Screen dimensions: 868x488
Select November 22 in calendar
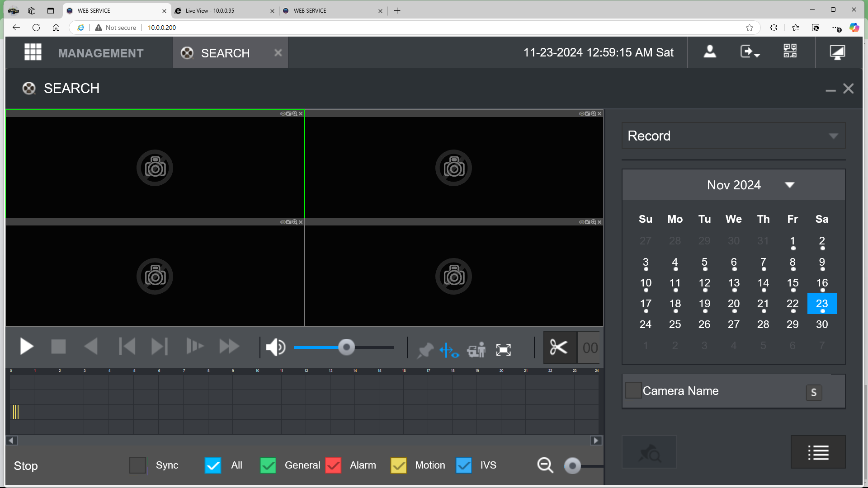pyautogui.click(x=793, y=304)
